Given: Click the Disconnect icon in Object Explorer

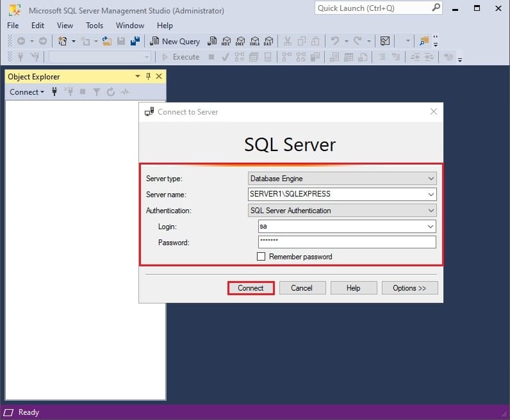Looking at the screenshot, I should (69, 92).
